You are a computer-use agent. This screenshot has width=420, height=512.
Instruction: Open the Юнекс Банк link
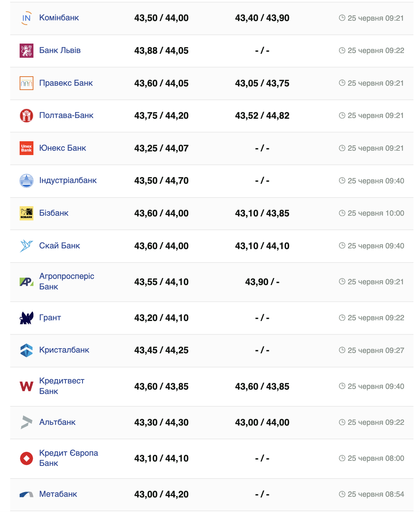pyautogui.click(x=62, y=148)
